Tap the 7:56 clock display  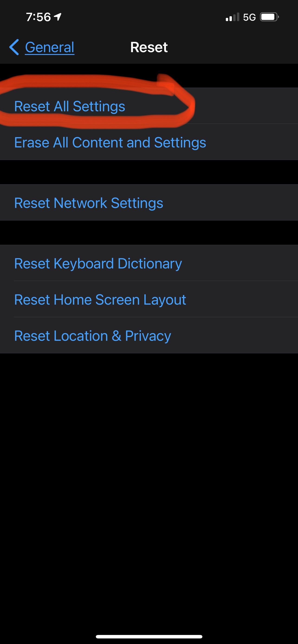tap(38, 17)
